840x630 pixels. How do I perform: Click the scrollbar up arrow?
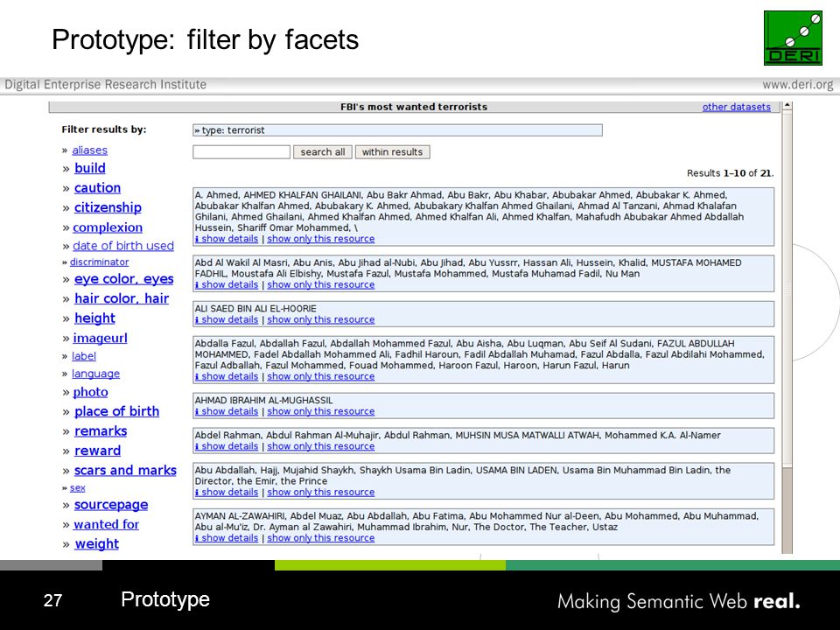[x=787, y=106]
